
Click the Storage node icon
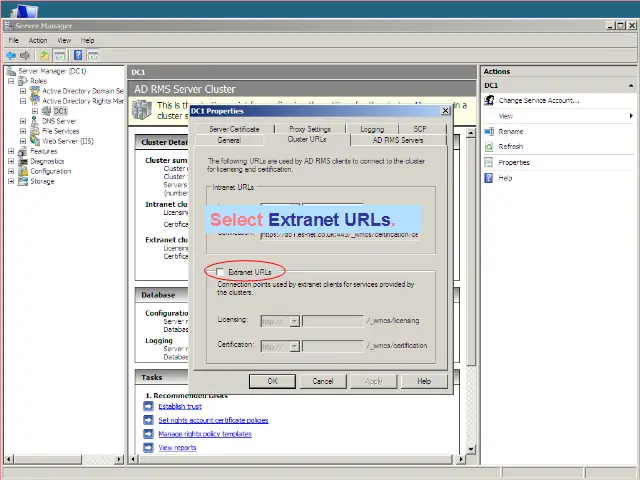[23, 181]
